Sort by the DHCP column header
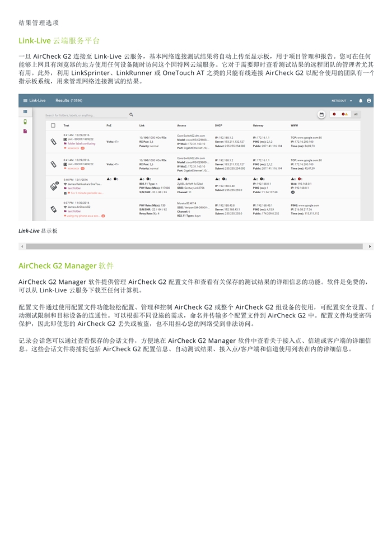Screen dimensions: 392x555 click(218, 125)
